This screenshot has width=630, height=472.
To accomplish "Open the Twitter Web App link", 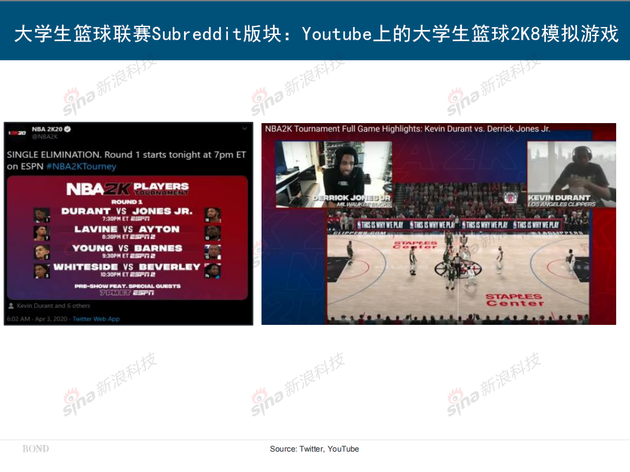I will point(96,319).
